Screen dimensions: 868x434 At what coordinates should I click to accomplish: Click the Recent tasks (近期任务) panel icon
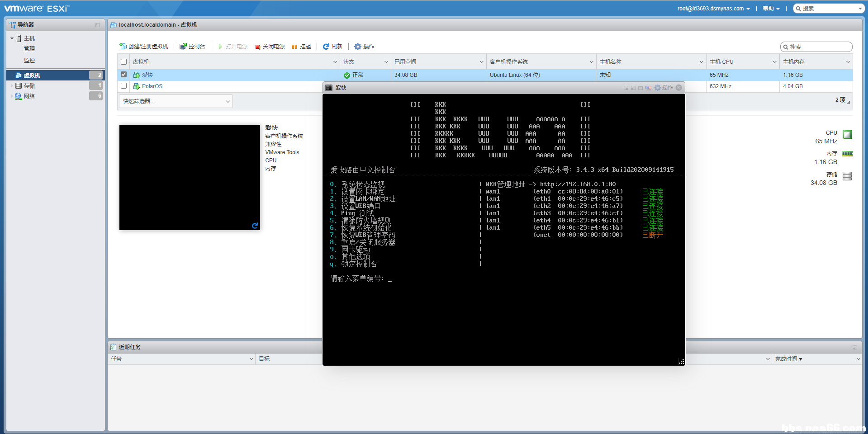pyautogui.click(x=113, y=347)
